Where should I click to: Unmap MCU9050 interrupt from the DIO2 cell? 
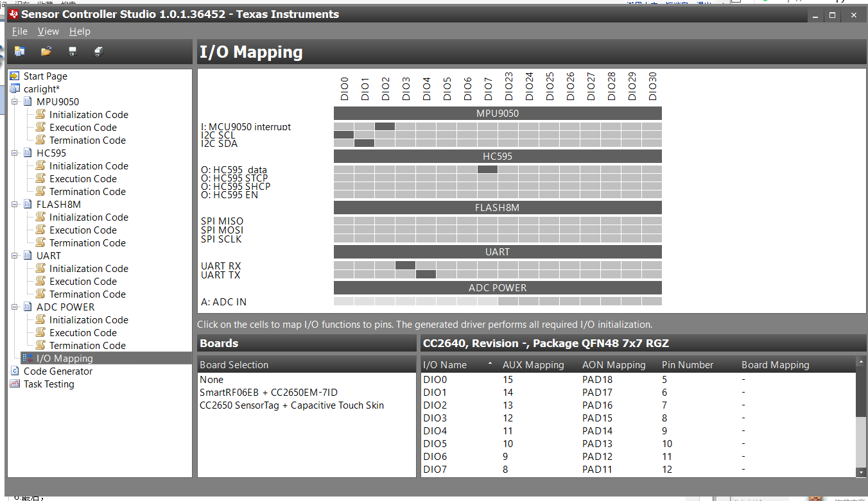(x=385, y=126)
